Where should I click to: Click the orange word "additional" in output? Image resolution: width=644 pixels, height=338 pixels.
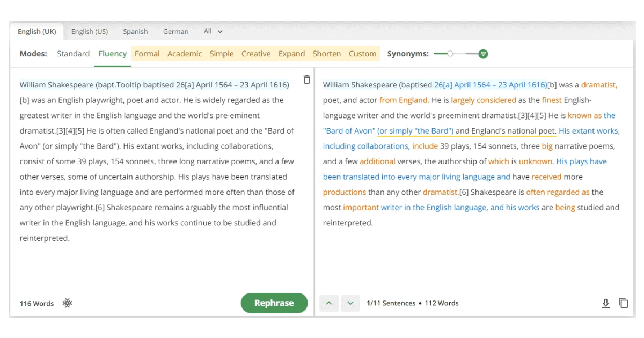click(x=378, y=161)
